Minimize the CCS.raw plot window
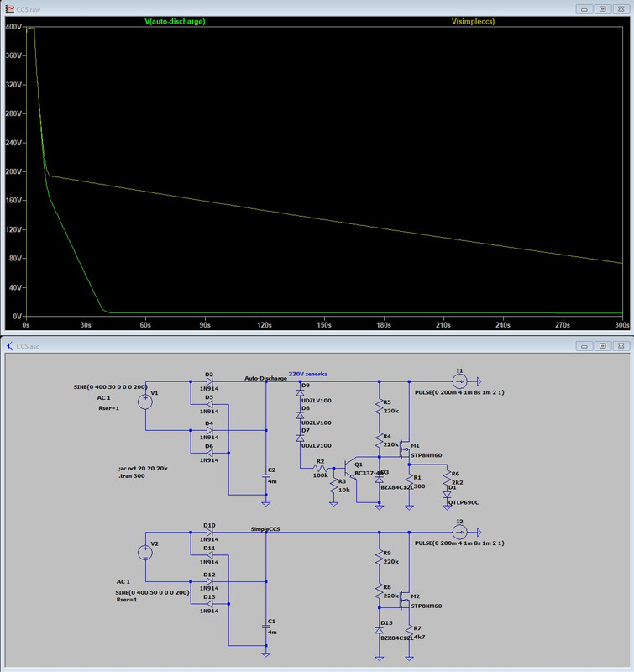Screen dimensions: 634x672 584,9
